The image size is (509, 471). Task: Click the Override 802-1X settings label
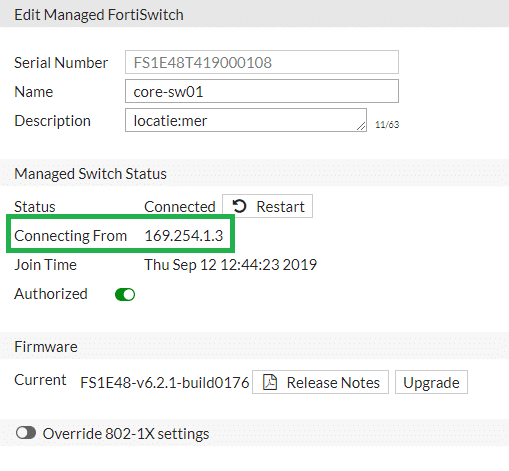126,434
